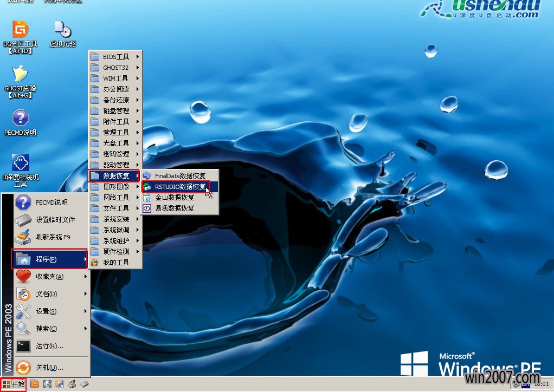This screenshot has width=554, height=392.
Task: Click the RSTUDIO数据恢复 entry icon
Action: (147, 187)
